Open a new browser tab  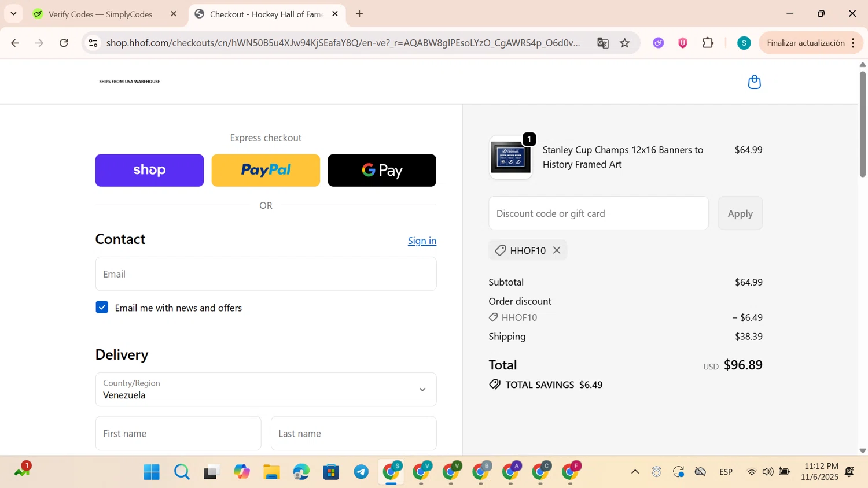359,14
